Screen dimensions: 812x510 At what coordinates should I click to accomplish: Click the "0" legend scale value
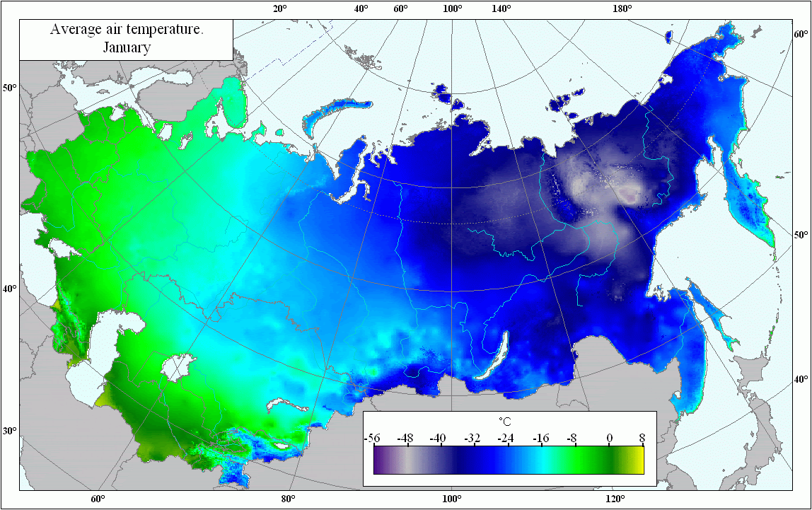[610, 439]
